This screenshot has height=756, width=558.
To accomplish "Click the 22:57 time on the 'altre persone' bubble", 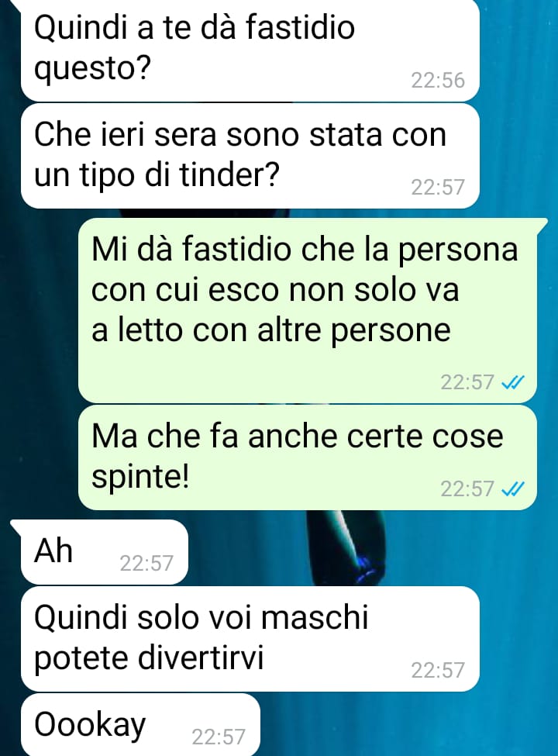I will 467,383.
